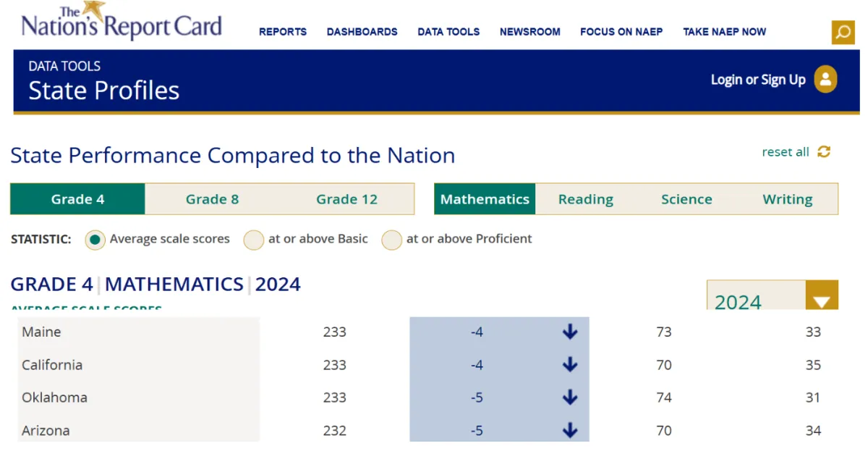Click the down arrow in Oklahoma row
The height and width of the screenshot is (467, 868).
coord(570,397)
